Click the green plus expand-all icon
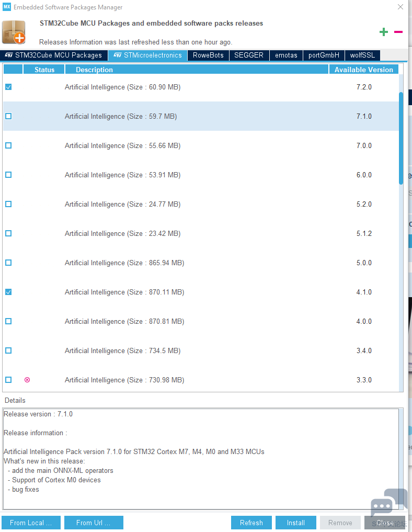412x532 pixels. [x=384, y=32]
